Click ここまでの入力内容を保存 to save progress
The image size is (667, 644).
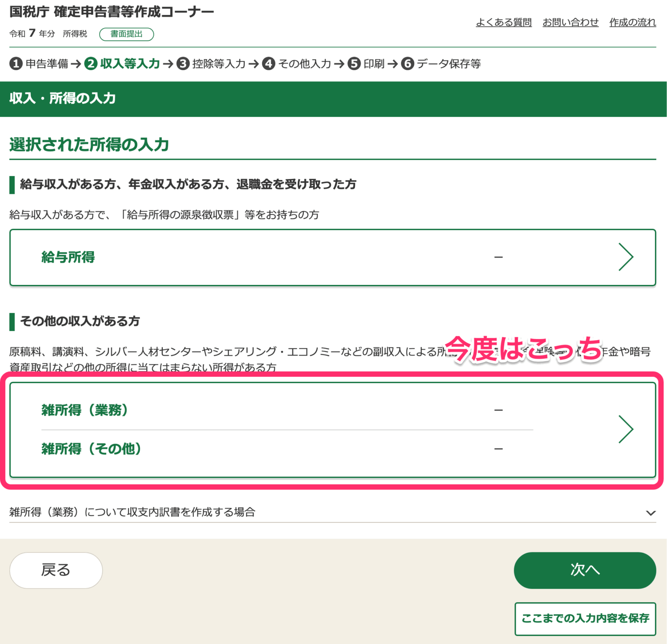coord(585,618)
